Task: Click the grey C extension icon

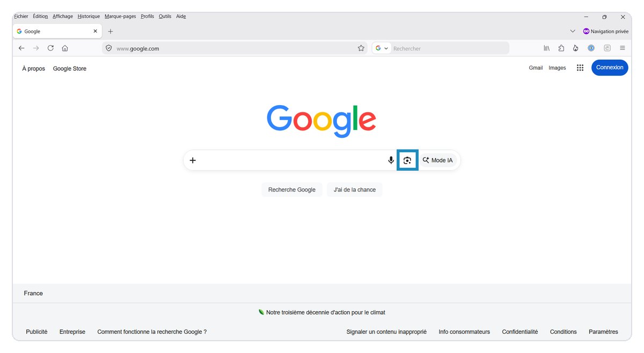Action: pos(607,48)
